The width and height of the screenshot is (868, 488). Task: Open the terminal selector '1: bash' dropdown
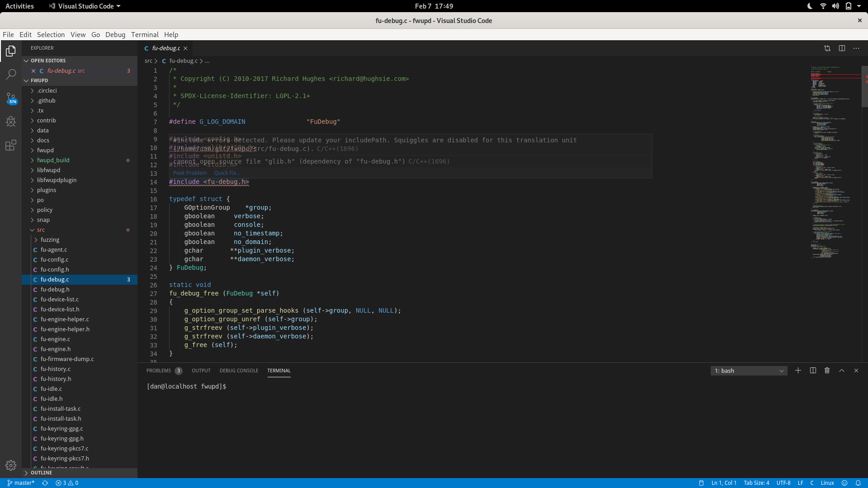click(749, 371)
